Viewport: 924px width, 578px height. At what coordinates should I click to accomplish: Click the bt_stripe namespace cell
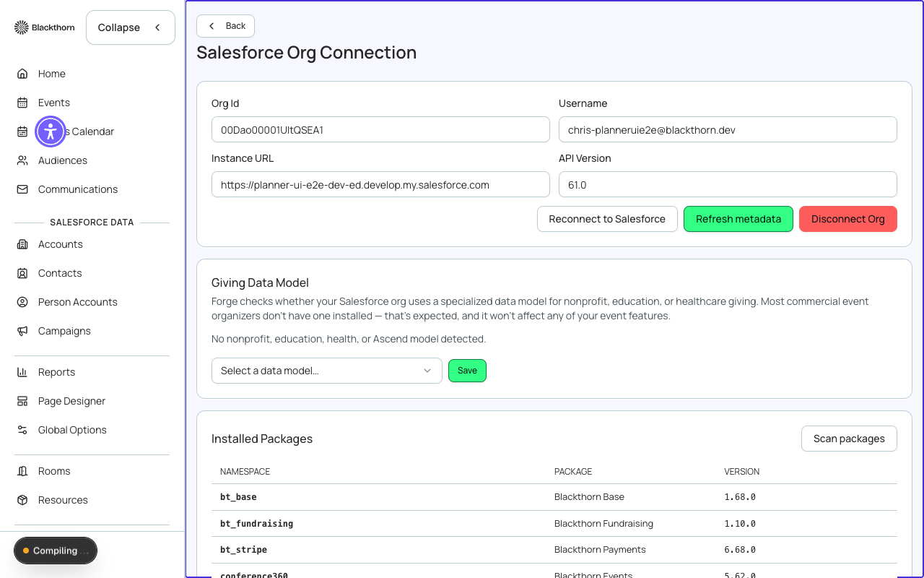coord(243,550)
